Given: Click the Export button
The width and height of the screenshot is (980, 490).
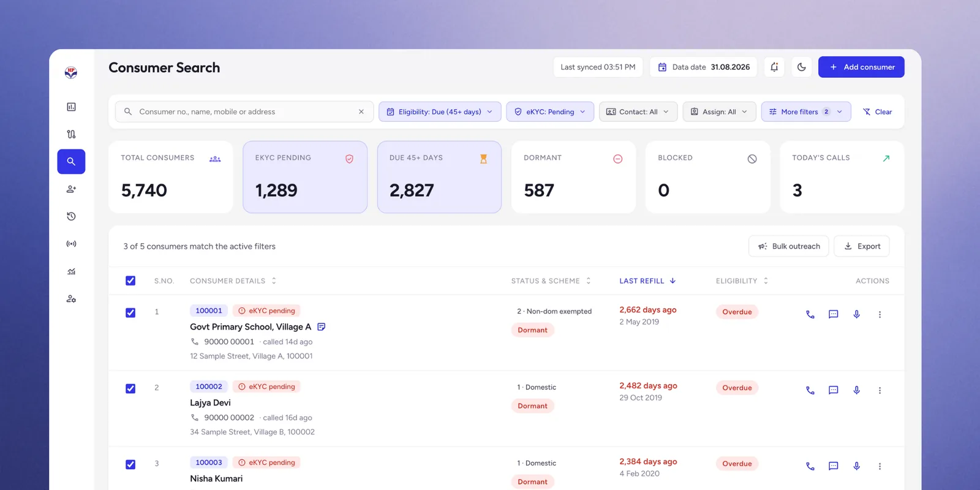Looking at the screenshot, I should point(862,246).
